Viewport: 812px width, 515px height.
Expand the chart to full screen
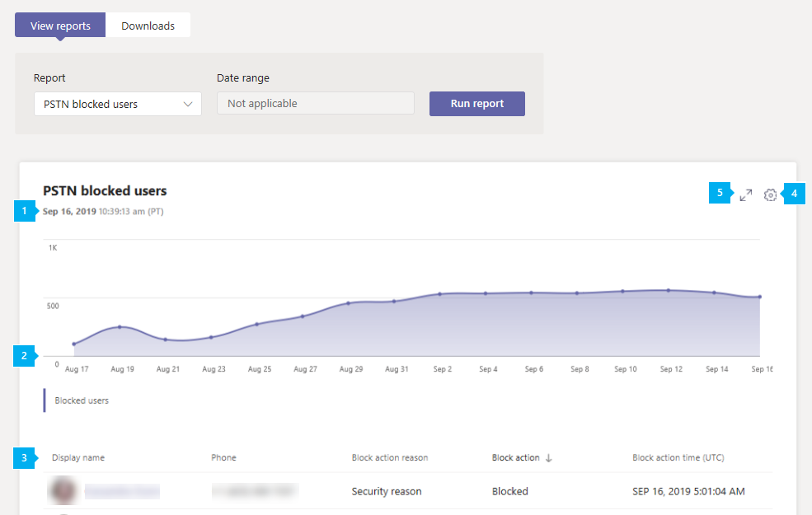coord(746,195)
